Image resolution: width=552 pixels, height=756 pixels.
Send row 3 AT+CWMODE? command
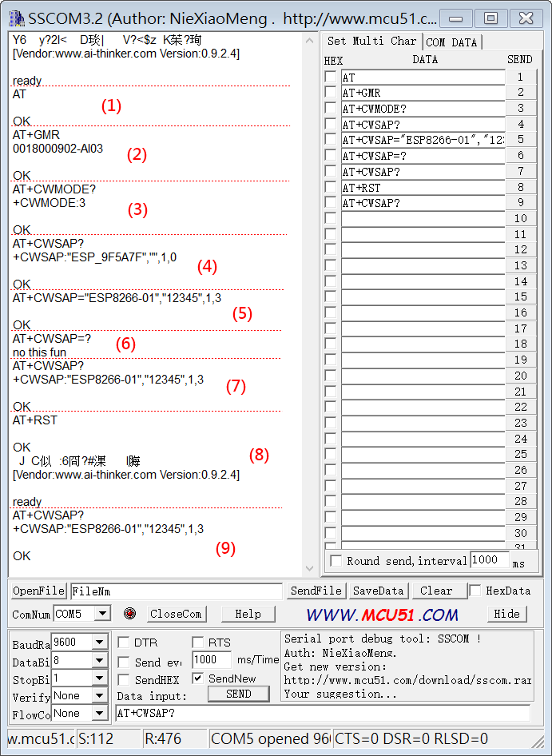pyautogui.click(x=520, y=108)
